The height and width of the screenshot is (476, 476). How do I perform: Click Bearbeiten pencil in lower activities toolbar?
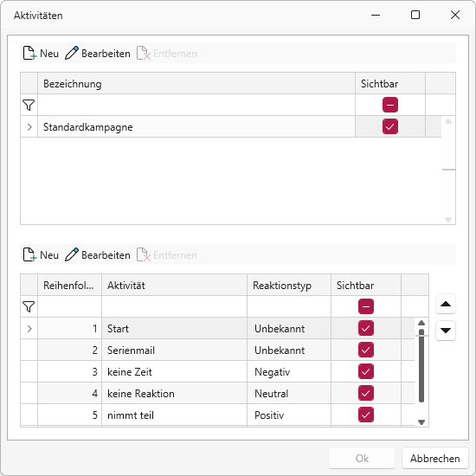[x=72, y=254]
